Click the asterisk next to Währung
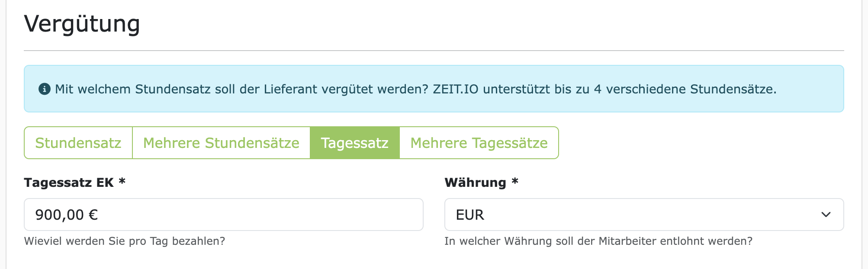The width and height of the screenshot is (868, 269). [x=515, y=183]
